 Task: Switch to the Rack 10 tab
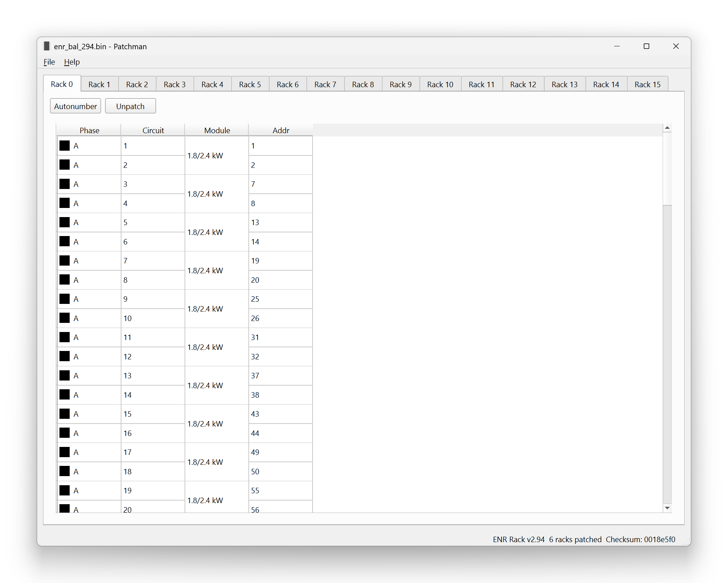tap(440, 84)
